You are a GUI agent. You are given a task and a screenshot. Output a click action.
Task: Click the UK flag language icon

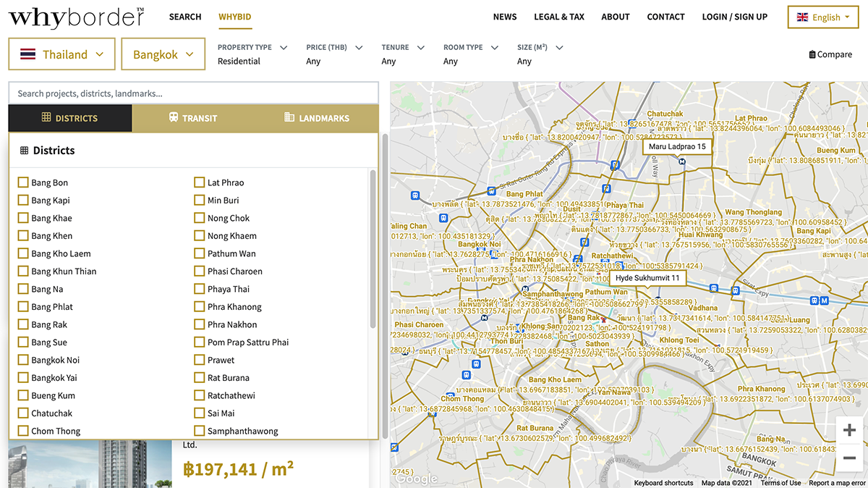802,17
